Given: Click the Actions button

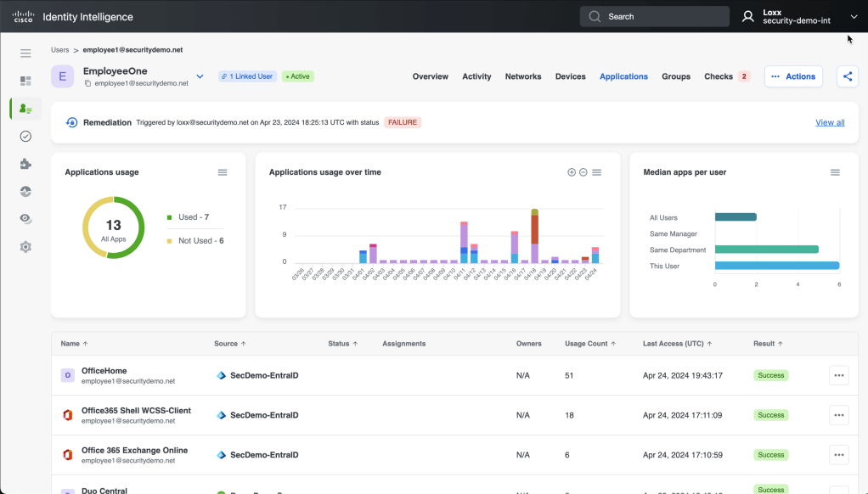Looking at the screenshot, I should coord(793,76).
